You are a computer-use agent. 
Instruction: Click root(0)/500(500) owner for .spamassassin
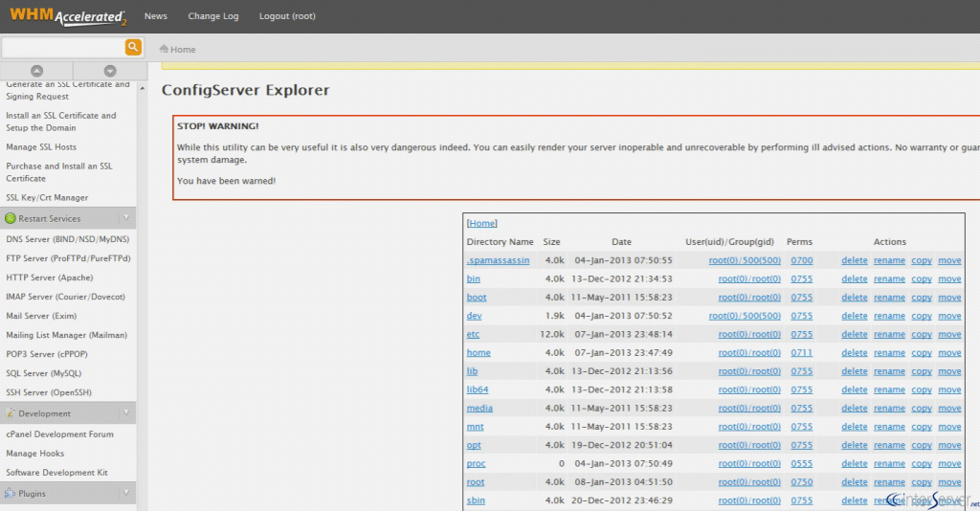pos(745,260)
